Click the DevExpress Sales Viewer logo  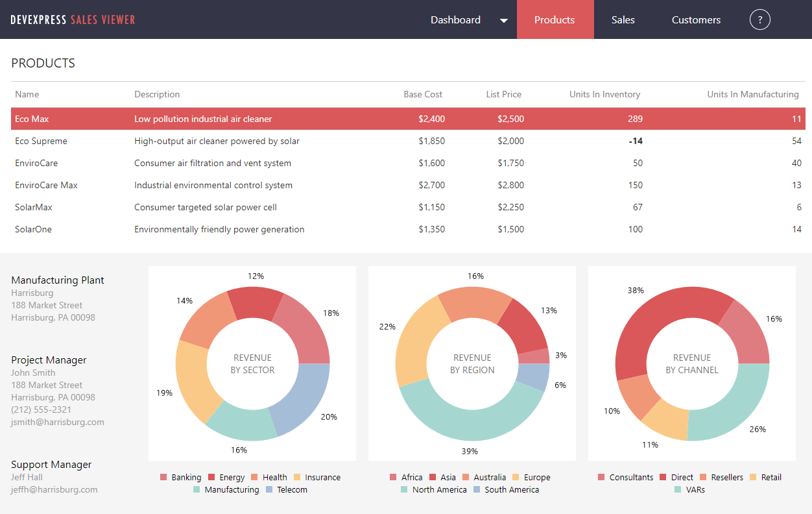pyautogui.click(x=71, y=19)
